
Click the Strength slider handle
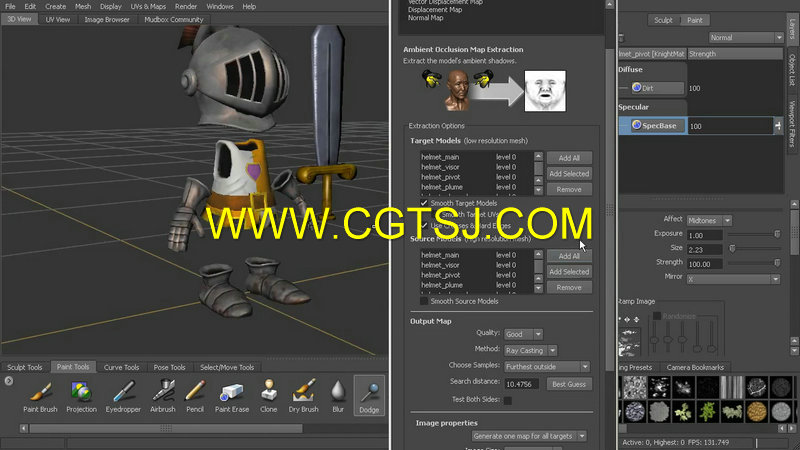(777, 263)
